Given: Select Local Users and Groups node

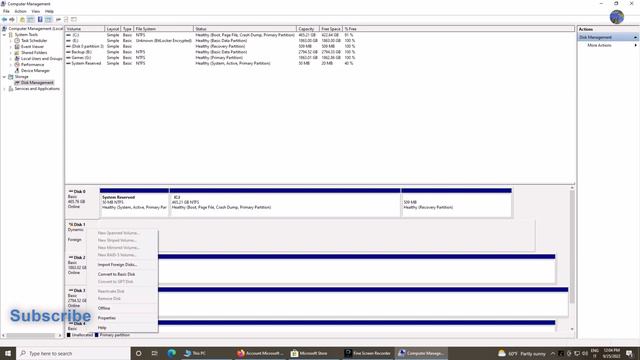Looking at the screenshot, I should [42, 59].
